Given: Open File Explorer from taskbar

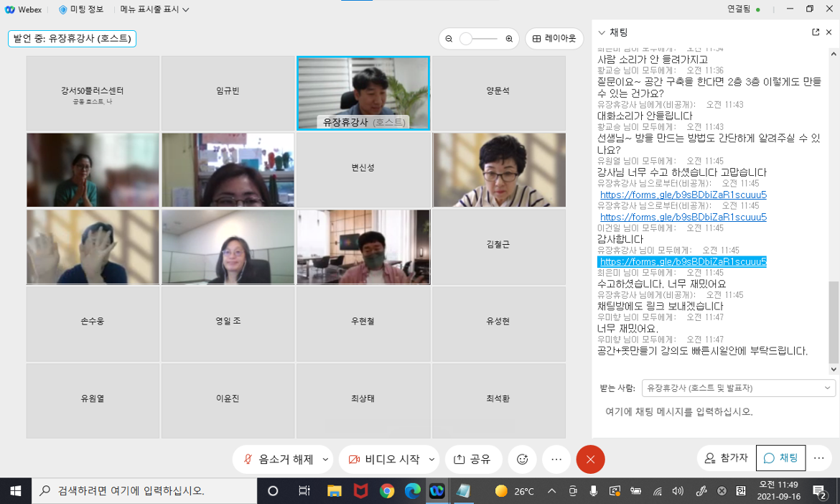Looking at the screenshot, I should (x=335, y=490).
